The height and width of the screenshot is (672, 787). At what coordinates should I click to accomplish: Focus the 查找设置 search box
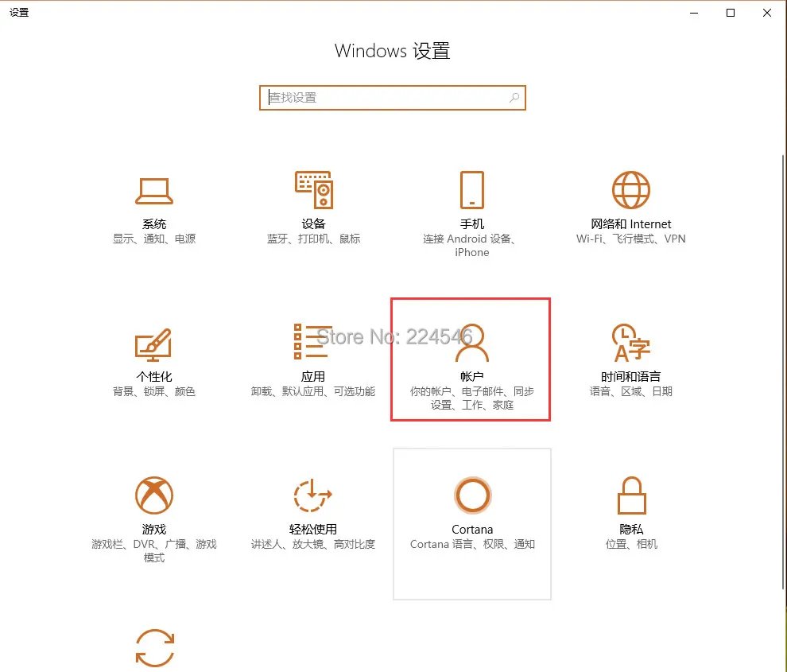pos(393,98)
